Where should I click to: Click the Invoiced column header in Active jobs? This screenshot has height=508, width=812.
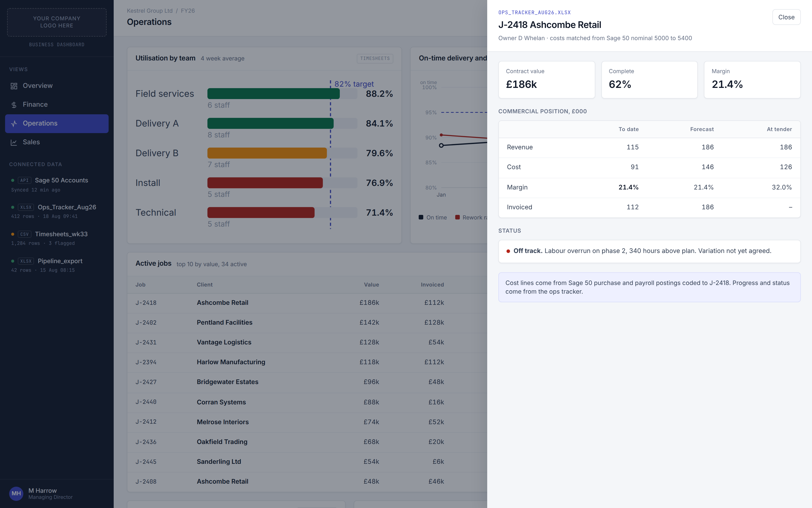pos(432,284)
